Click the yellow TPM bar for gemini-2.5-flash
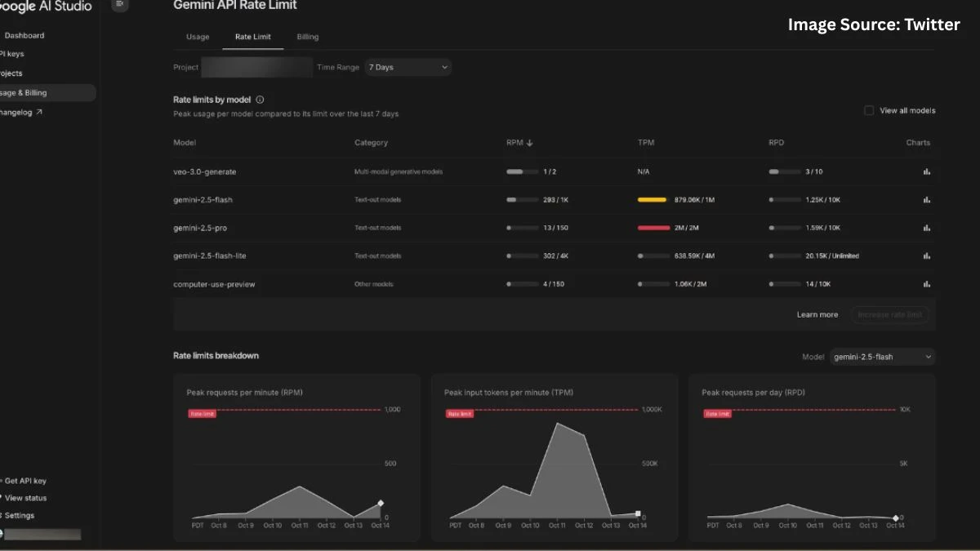 point(653,200)
